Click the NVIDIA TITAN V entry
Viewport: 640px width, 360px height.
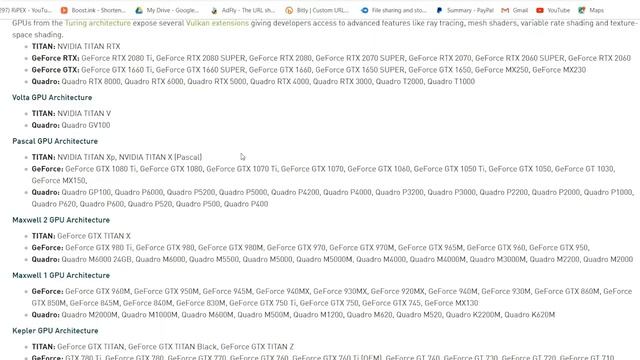point(84,113)
